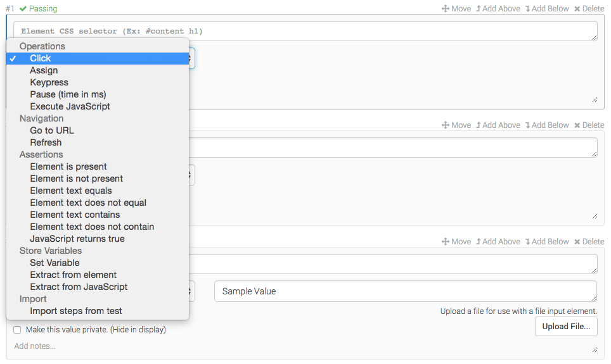Screen dimensions: 611x364
Task: Pick 'Execute JavaScript' operation
Action: pos(70,106)
